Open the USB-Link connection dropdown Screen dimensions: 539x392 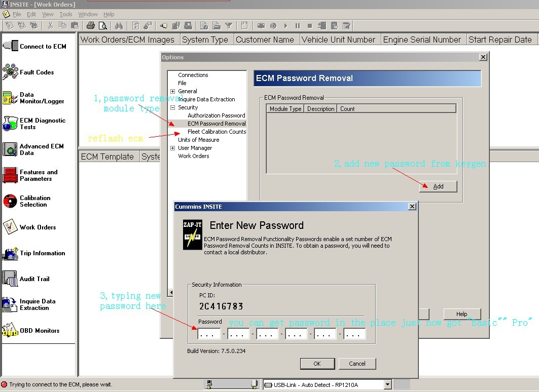(x=387, y=385)
